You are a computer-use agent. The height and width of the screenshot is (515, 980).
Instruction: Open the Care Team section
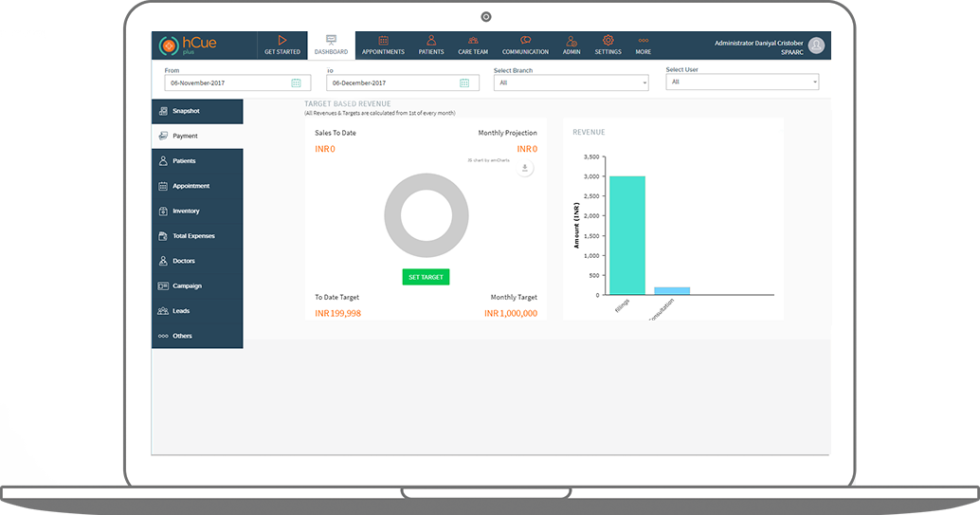click(x=473, y=46)
